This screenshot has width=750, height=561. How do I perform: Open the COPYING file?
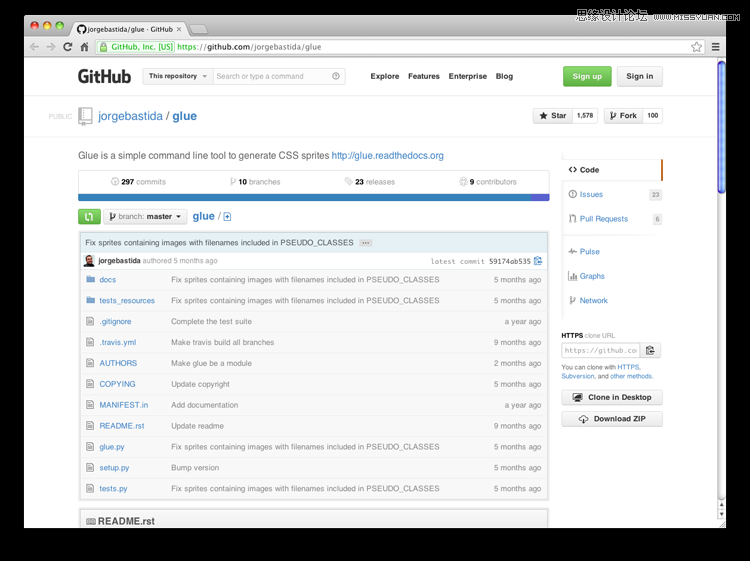coord(117,384)
